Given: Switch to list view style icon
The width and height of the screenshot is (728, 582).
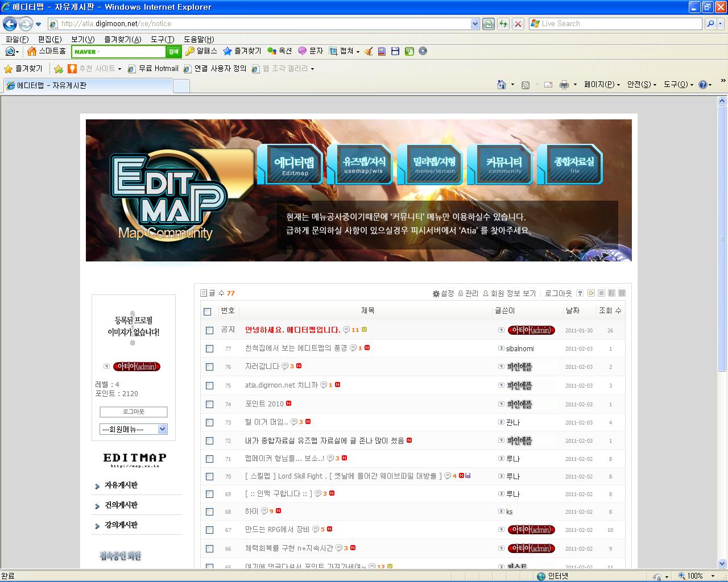Looking at the screenshot, I should click(601, 293).
